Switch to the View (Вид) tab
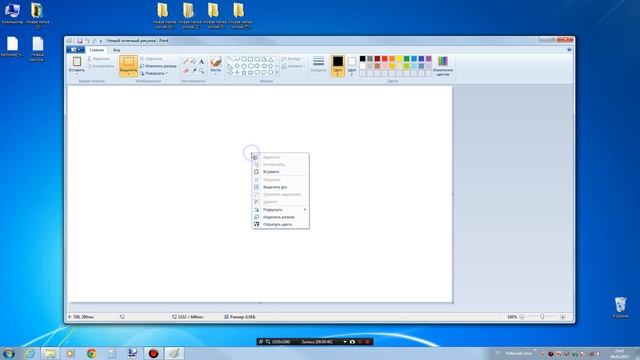 [116, 50]
